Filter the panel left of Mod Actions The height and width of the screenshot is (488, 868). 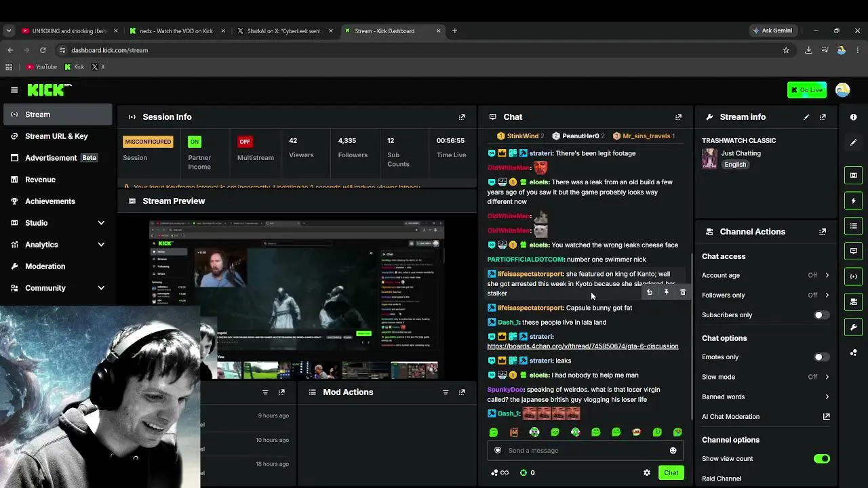pyautogui.click(x=265, y=392)
